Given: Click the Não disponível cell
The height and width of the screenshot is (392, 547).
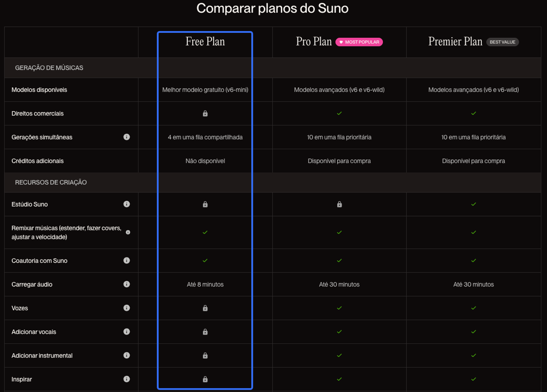Looking at the screenshot, I should 205,161.
